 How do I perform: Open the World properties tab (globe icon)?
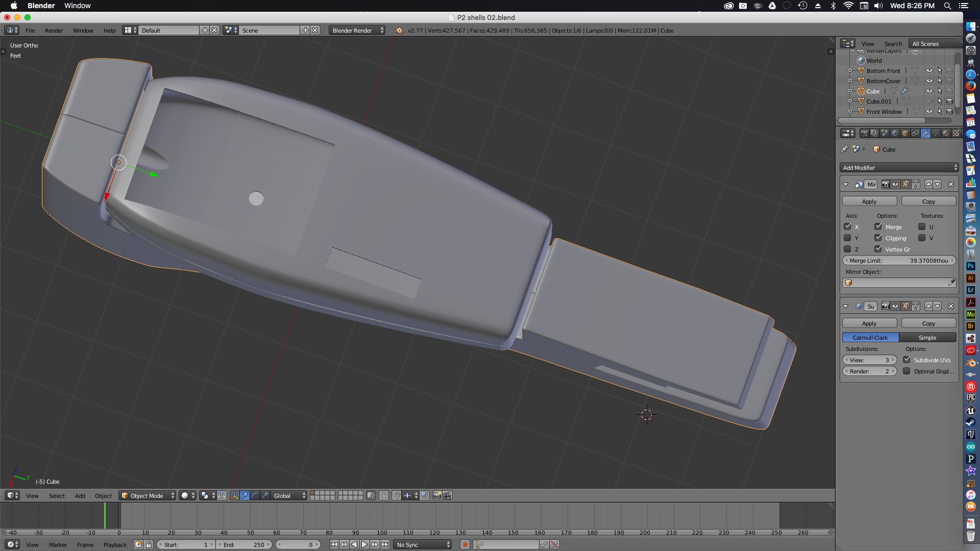tap(895, 133)
